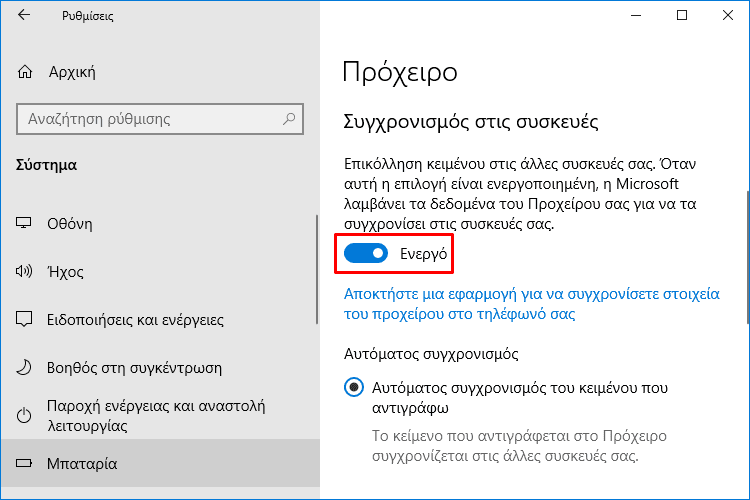This screenshot has height=500, width=750.
Task: Click the Αποκτήστε μια εφαρμογή link
Action: click(x=531, y=303)
